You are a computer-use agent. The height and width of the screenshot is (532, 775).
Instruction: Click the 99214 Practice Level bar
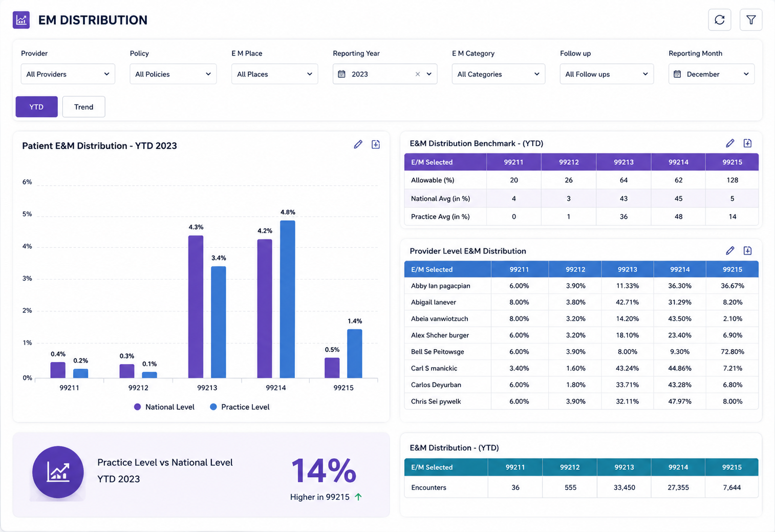288,300
